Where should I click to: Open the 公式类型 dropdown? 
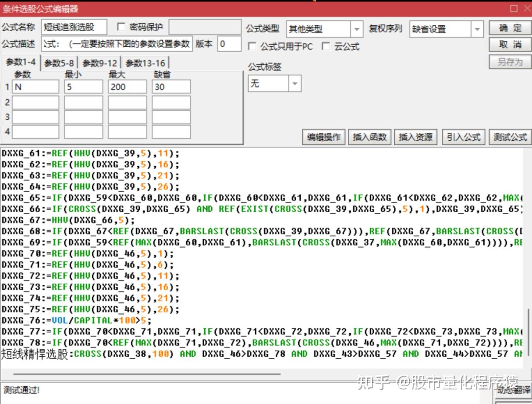pos(357,29)
